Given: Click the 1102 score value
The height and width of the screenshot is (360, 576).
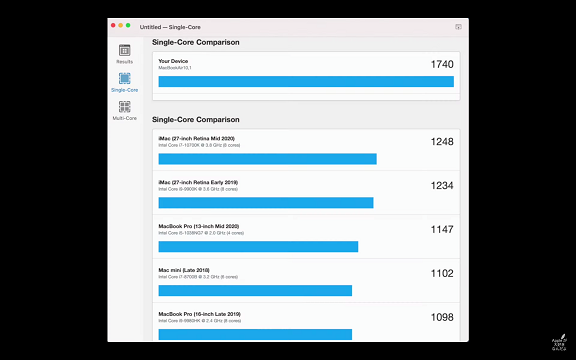Looking at the screenshot, I should tap(442, 273).
